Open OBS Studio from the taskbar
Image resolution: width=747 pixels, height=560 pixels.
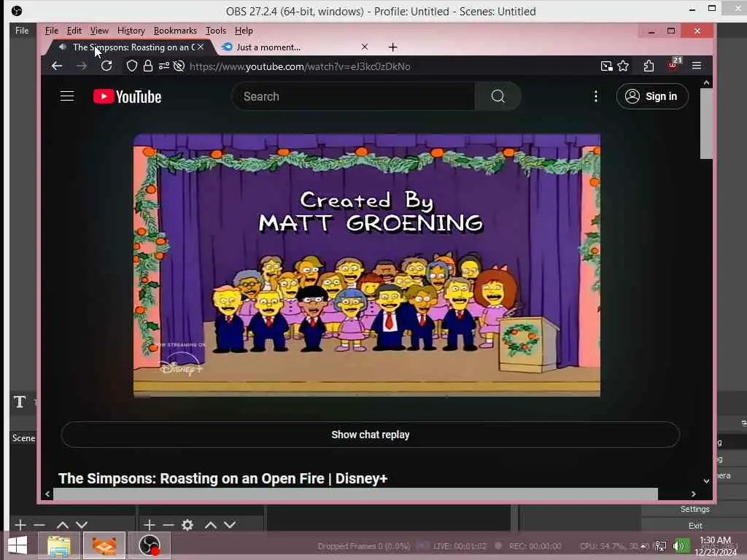pyautogui.click(x=150, y=545)
